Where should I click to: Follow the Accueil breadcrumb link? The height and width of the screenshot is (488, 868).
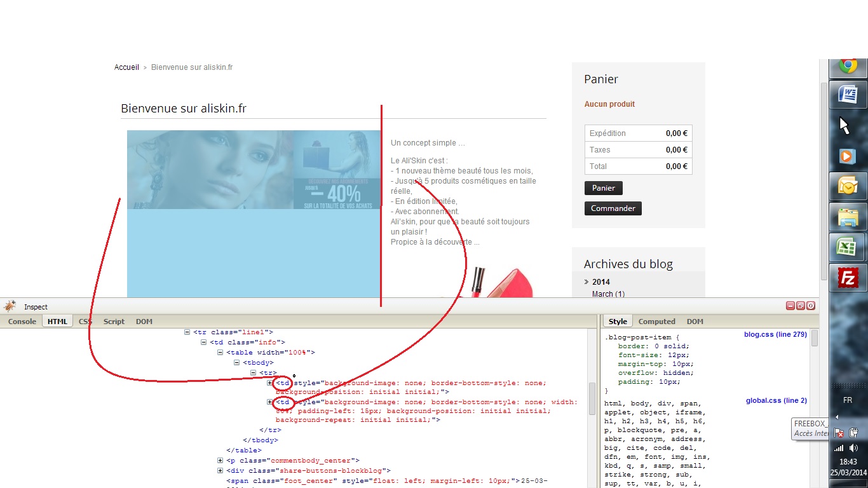[126, 67]
